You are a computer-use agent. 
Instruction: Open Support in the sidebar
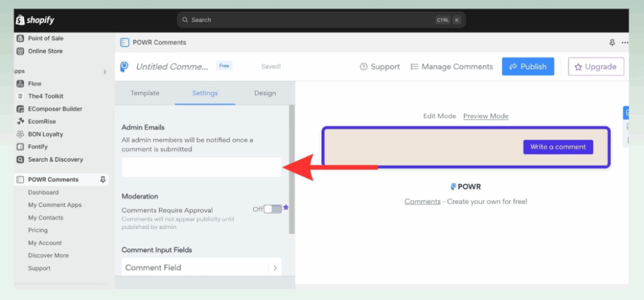point(39,268)
